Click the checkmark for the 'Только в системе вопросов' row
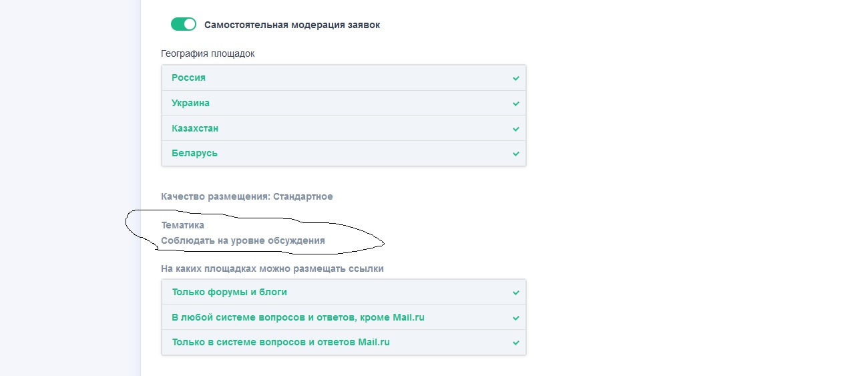The height and width of the screenshot is (376, 868). coord(515,343)
